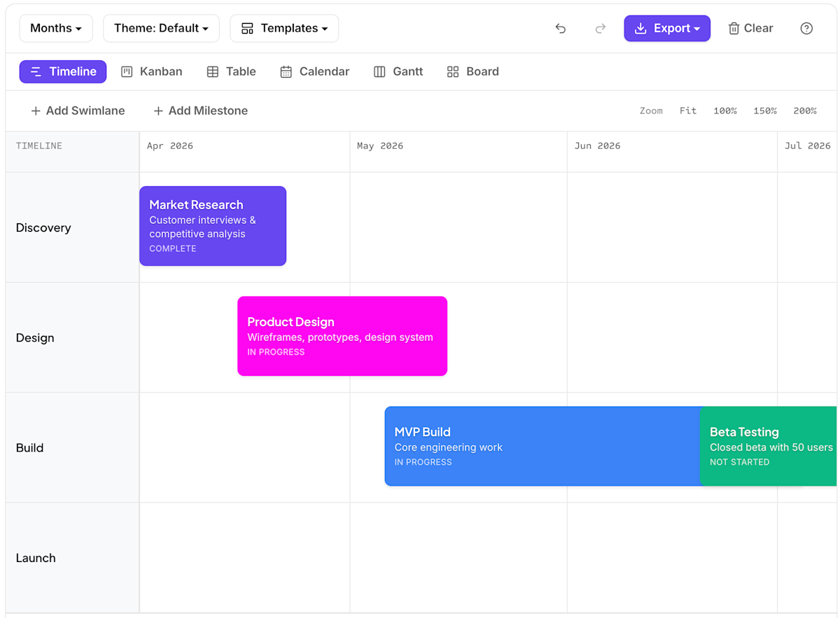This screenshot has width=840, height=618.
Task: Select the Product Design task card
Action: (x=342, y=336)
